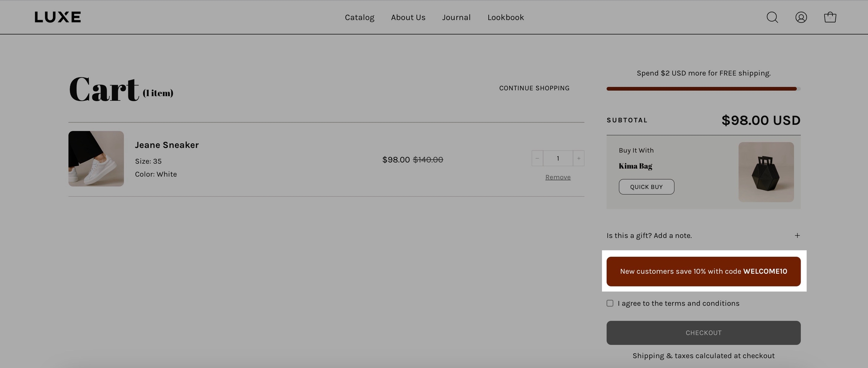Click the LUXE logo
The height and width of the screenshot is (368, 868).
coord(58,17)
